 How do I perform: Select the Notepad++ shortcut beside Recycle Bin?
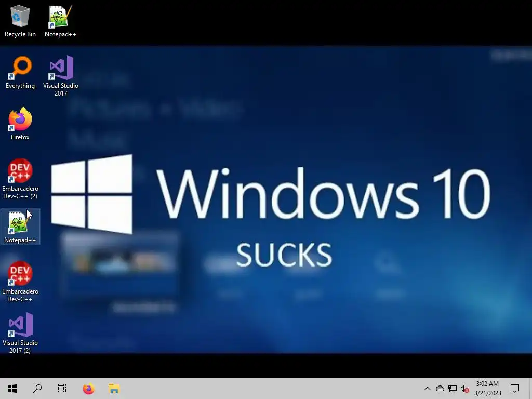(60, 21)
